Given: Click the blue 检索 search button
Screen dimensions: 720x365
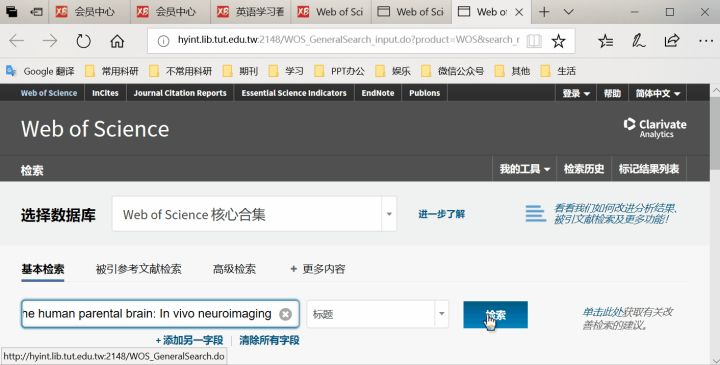Looking at the screenshot, I should [x=495, y=314].
